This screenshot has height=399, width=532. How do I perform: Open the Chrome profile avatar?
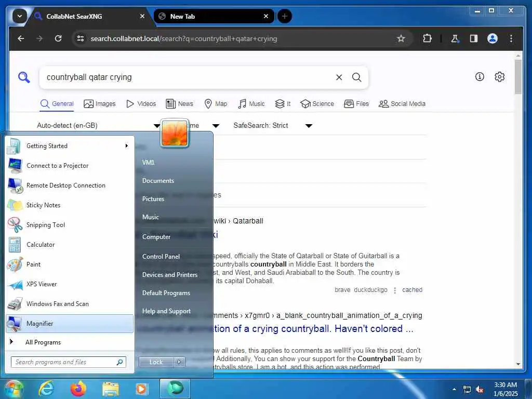tap(493, 38)
